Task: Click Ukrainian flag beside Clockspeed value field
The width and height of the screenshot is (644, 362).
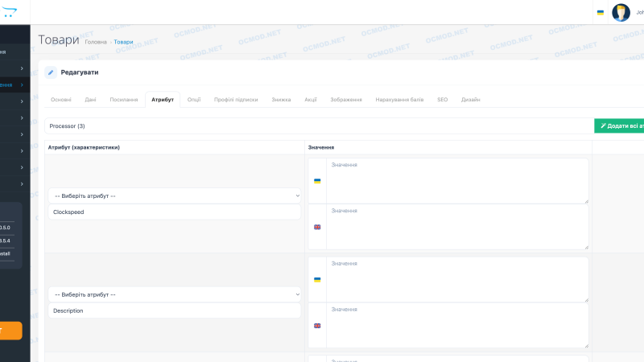Action: pyautogui.click(x=317, y=181)
